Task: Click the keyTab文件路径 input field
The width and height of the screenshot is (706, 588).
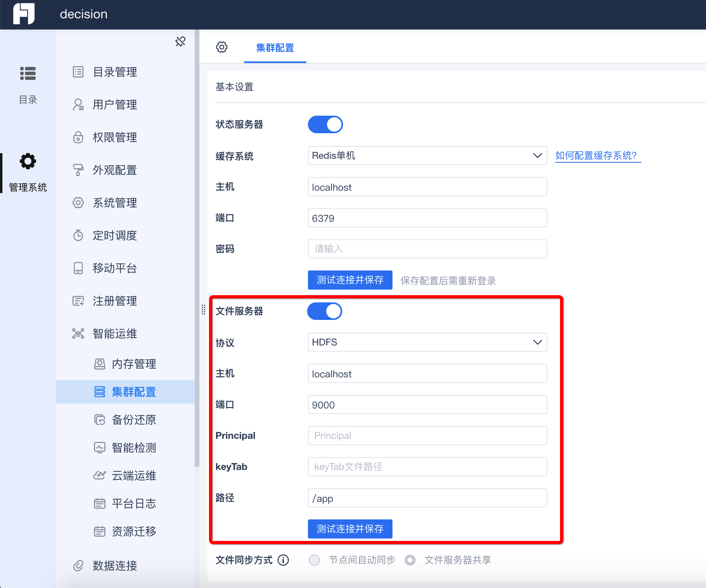Action: pos(427,467)
